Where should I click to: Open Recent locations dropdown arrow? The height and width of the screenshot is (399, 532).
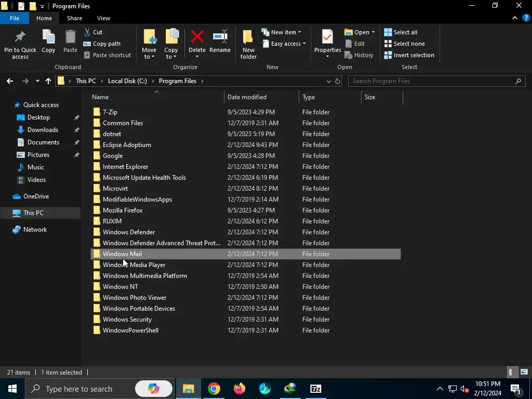[37, 81]
